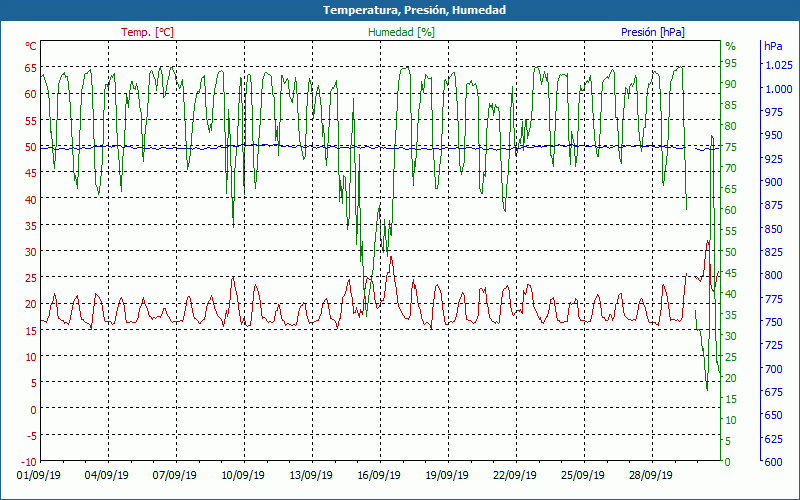Click the 04/09/19 date label
Viewport: 800px width, 500px height.
[x=107, y=476]
